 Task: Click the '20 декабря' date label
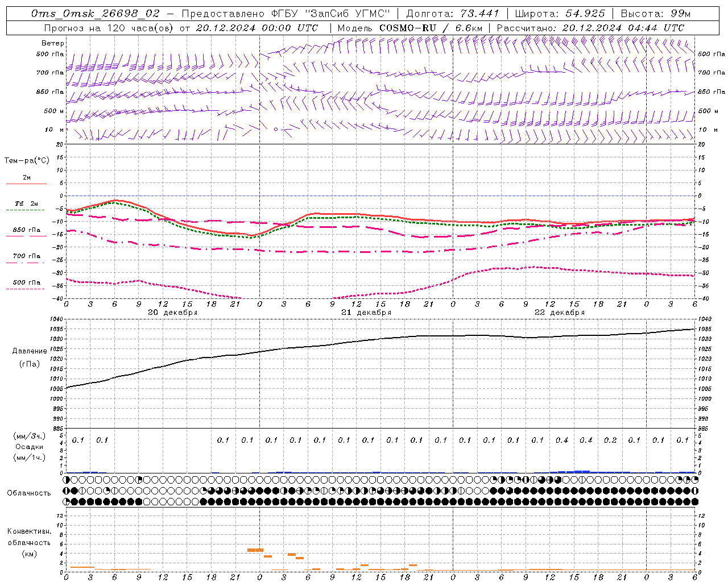pyautogui.click(x=173, y=313)
